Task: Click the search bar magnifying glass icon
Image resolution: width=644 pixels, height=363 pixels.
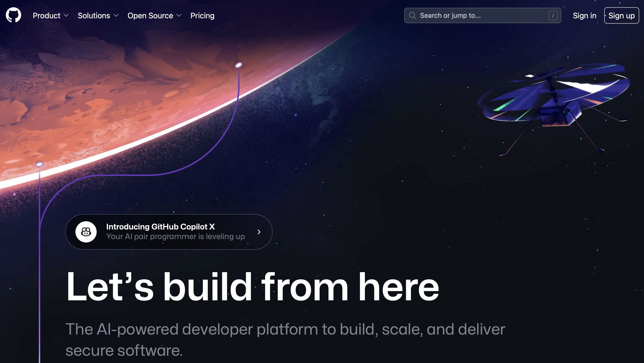Action: point(412,15)
